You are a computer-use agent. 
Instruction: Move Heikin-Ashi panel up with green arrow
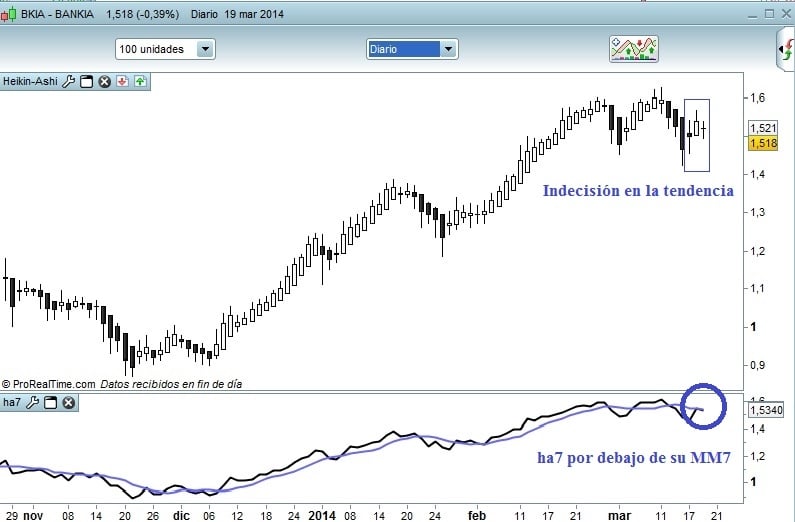(140, 81)
